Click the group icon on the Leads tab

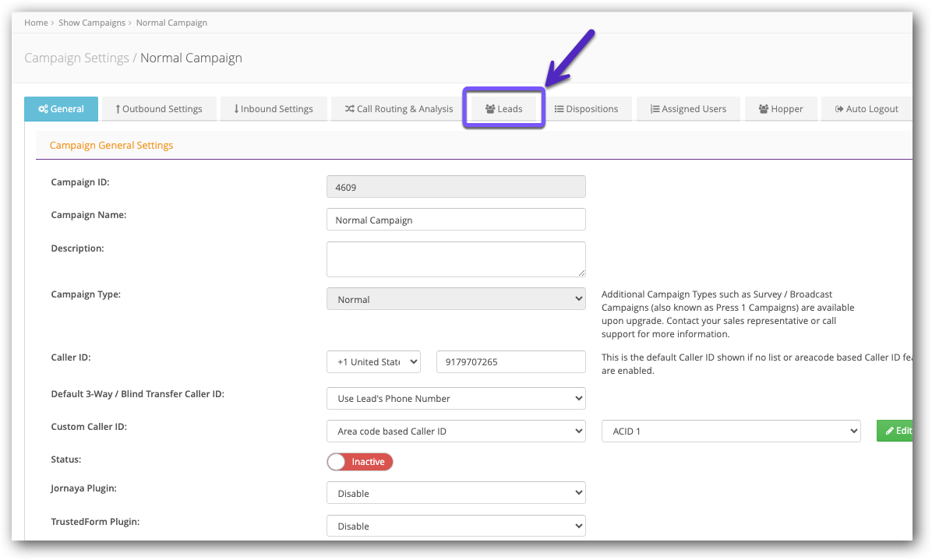click(490, 109)
